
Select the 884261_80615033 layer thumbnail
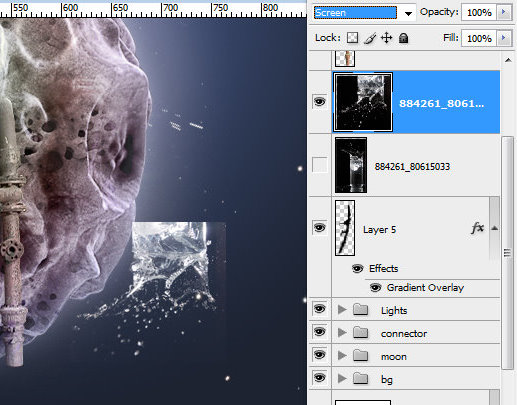351,165
